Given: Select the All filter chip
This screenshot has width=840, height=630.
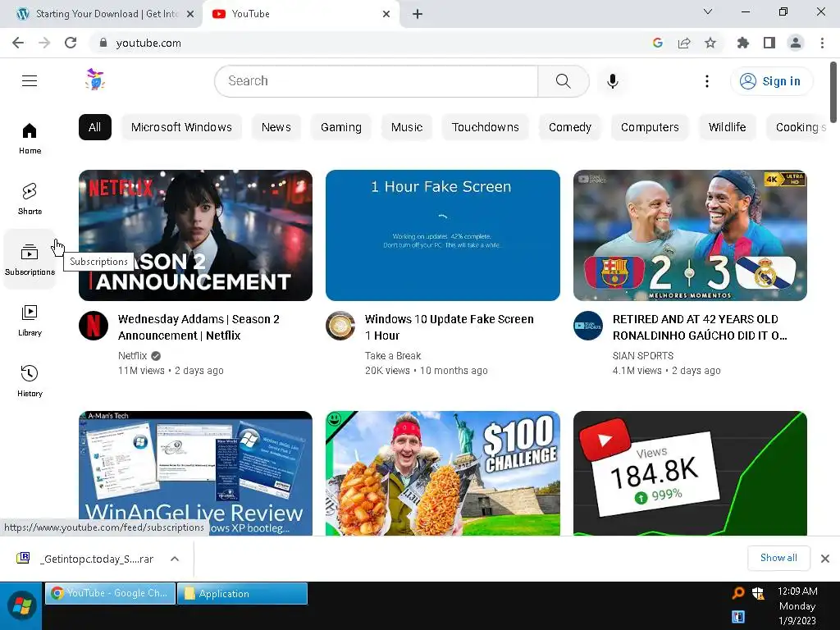Looking at the screenshot, I should [95, 127].
